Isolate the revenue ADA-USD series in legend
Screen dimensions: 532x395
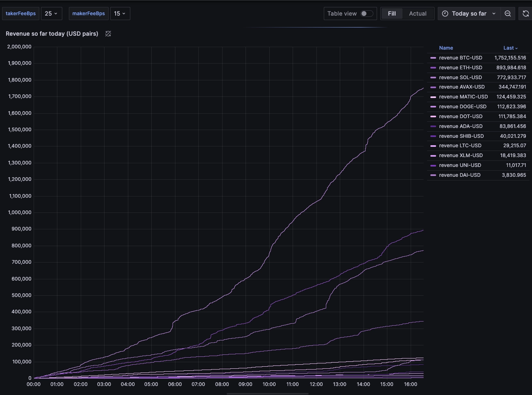461,126
